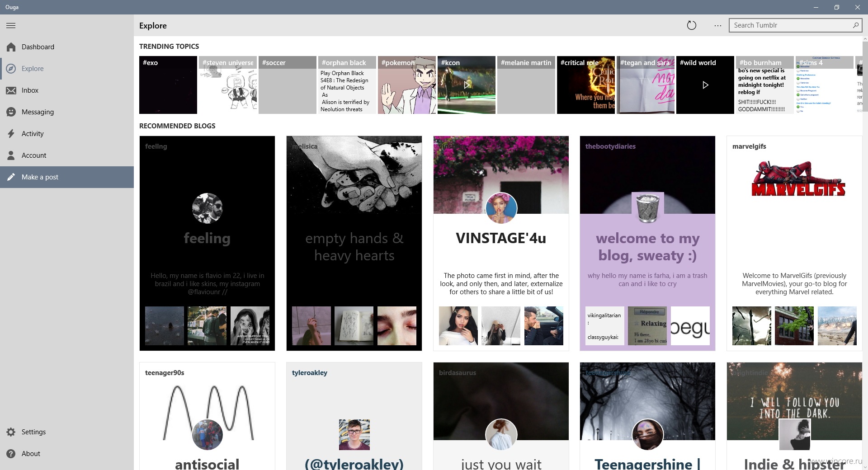The width and height of the screenshot is (868, 470).
Task: Open melisica's sketchbook post thumbnail
Action: point(354,326)
